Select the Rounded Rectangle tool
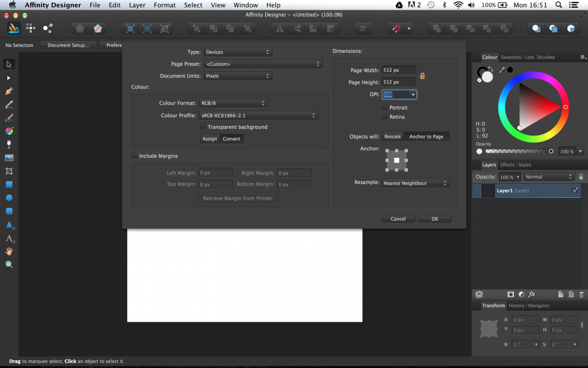This screenshot has height=368, width=588. coord(9,211)
